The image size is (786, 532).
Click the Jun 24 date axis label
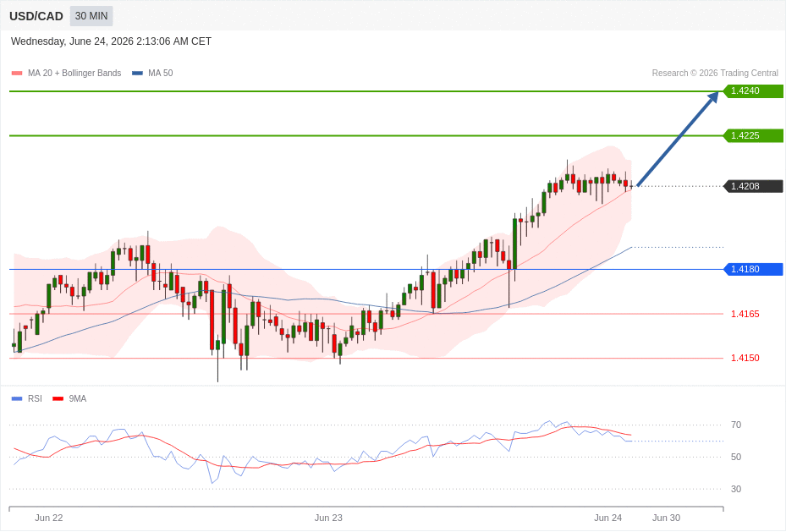point(608,518)
